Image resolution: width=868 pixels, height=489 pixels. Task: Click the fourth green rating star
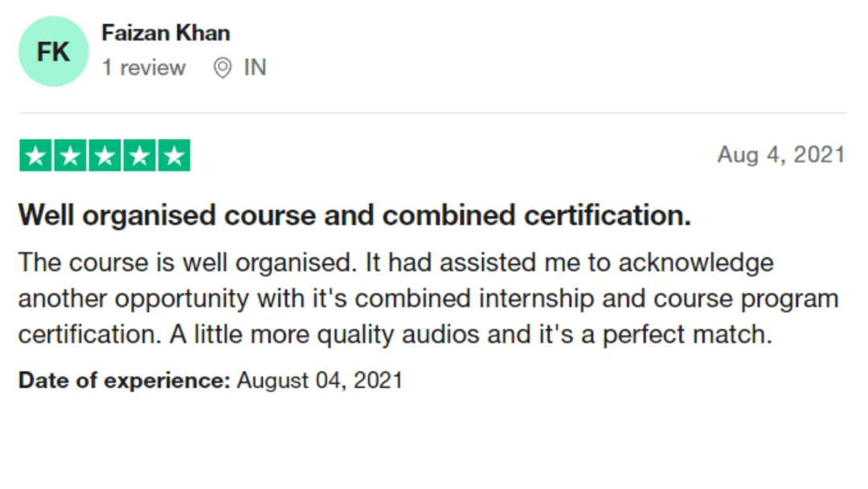[x=140, y=155]
